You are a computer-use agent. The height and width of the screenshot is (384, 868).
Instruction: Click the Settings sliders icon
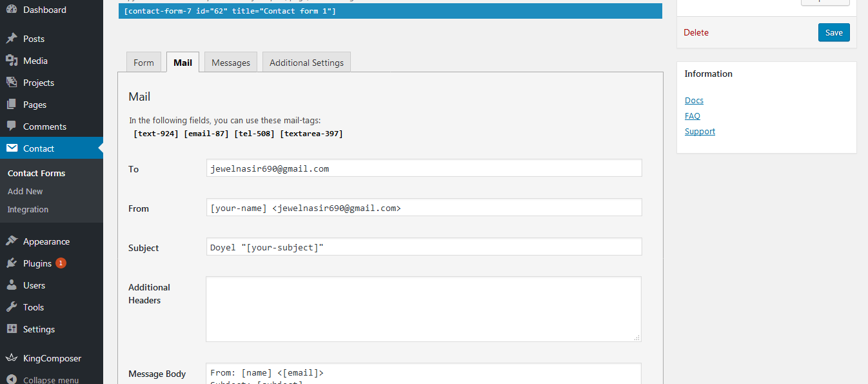click(12, 329)
